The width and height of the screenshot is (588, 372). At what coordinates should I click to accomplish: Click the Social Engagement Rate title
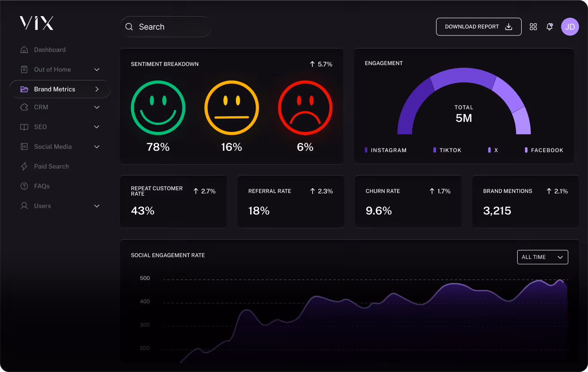coord(168,255)
